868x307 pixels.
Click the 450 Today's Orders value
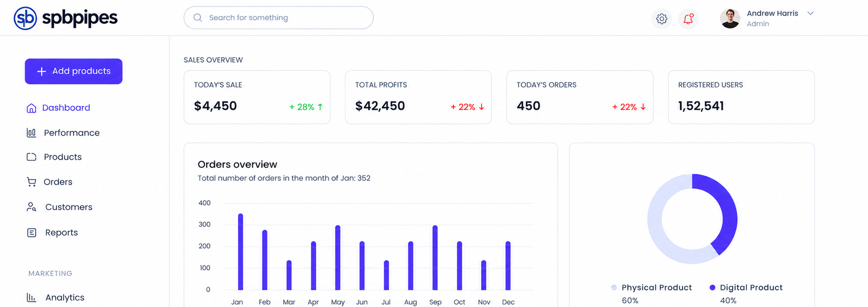(x=528, y=106)
